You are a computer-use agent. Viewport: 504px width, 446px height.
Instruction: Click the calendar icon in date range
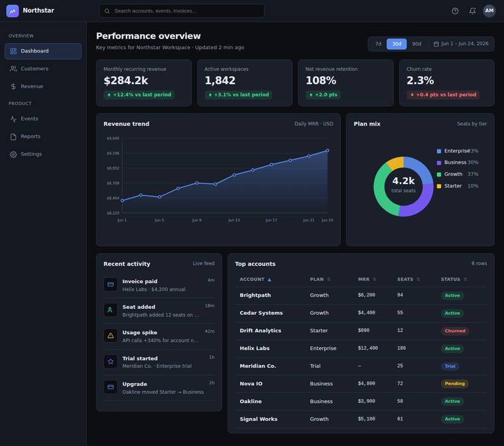click(x=436, y=44)
